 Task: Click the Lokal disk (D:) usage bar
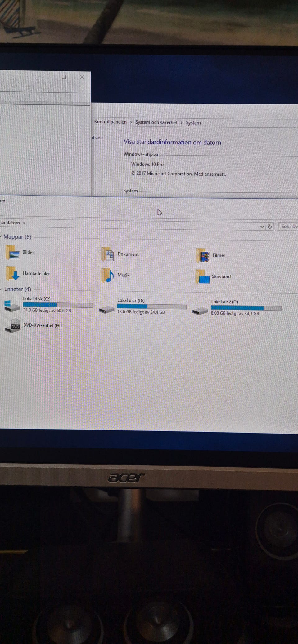point(152,307)
